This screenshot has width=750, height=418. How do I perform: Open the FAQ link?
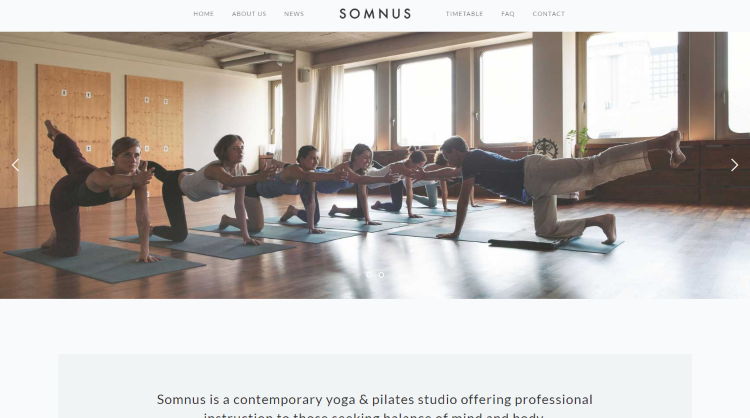coord(508,13)
